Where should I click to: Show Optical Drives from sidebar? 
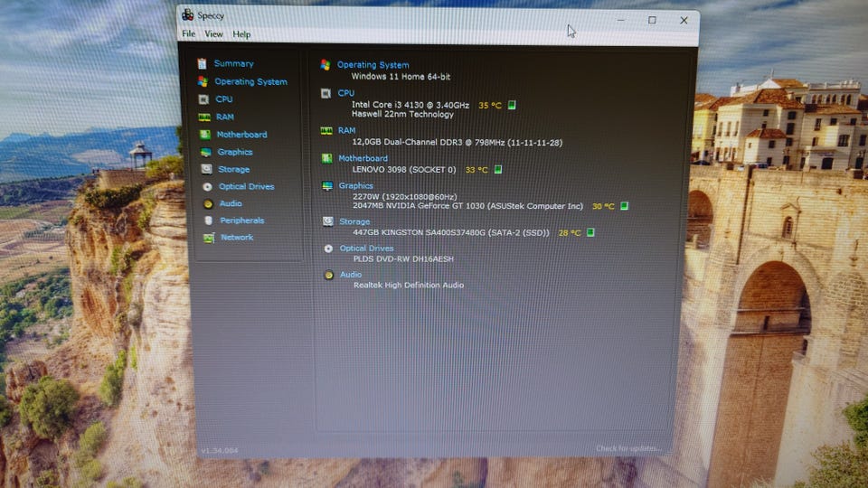coord(246,186)
